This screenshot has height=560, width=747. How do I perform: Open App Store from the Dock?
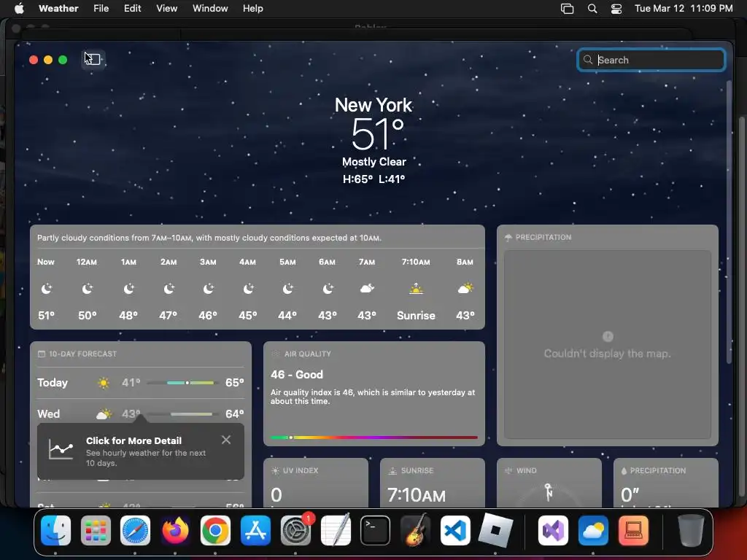point(255,530)
